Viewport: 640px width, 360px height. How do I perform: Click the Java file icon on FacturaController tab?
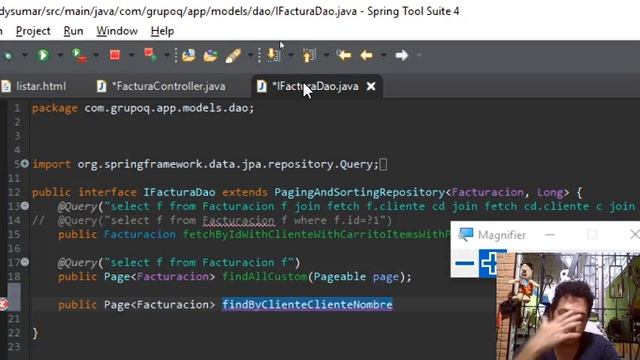click(101, 86)
